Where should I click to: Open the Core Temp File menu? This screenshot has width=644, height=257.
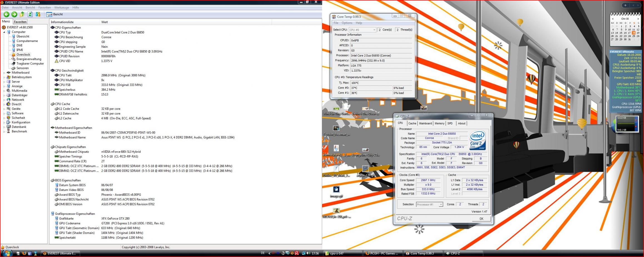[x=336, y=23]
